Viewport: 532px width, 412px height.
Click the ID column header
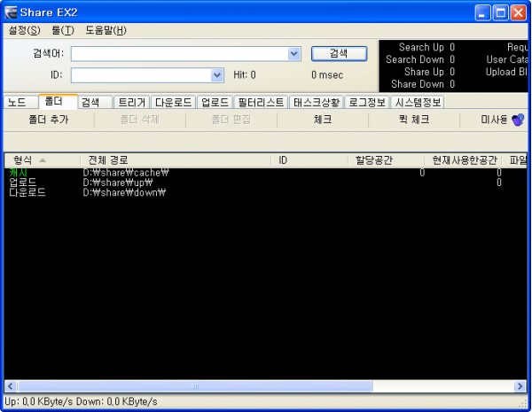(309, 160)
